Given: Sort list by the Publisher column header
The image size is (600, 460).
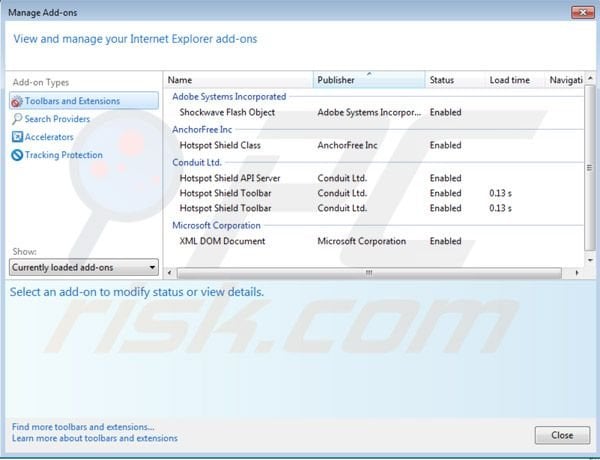Looking at the screenshot, I should (369, 80).
